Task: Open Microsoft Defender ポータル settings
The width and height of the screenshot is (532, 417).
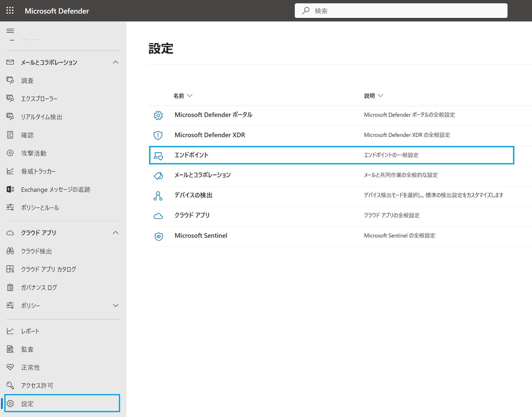Action: 213,115
